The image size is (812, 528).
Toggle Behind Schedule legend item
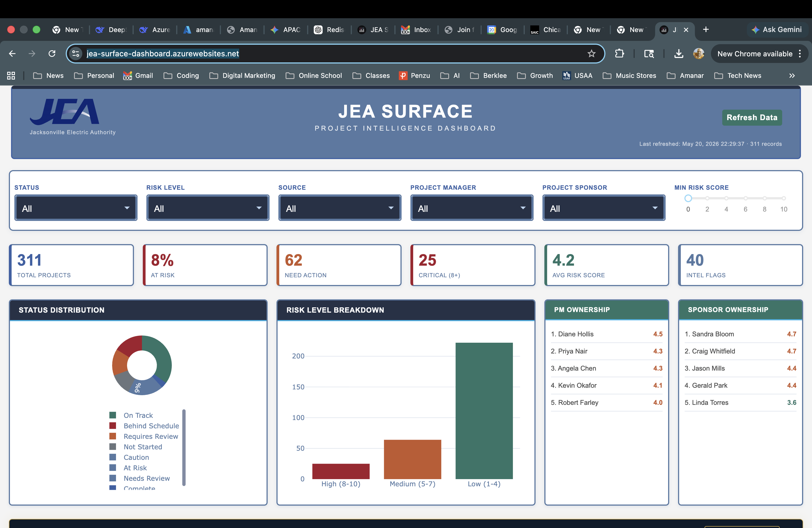(144, 426)
